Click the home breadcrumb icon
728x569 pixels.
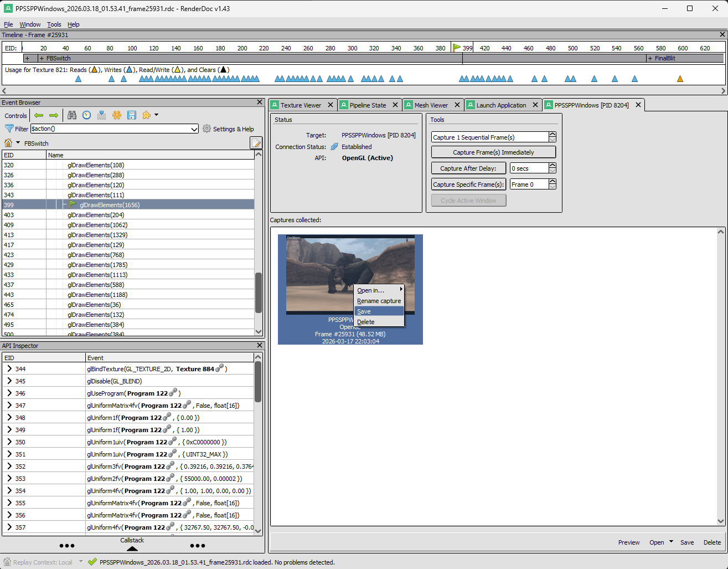[8, 143]
